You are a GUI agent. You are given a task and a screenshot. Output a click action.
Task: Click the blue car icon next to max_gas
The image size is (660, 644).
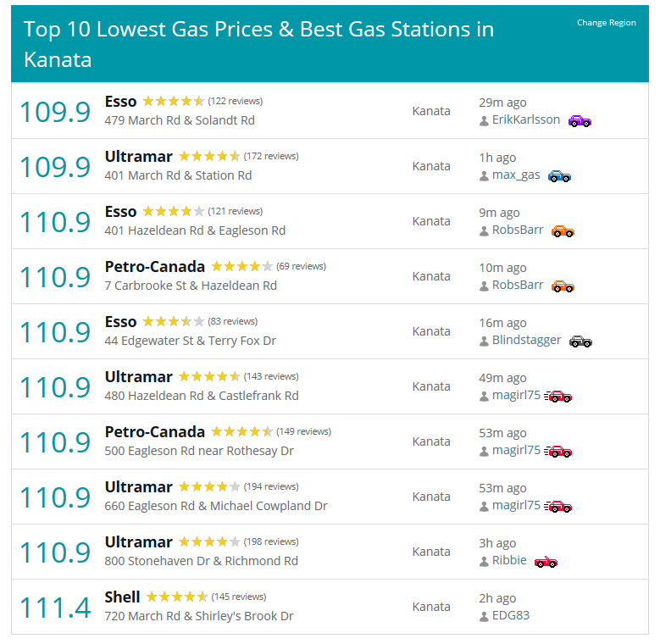pos(559,176)
